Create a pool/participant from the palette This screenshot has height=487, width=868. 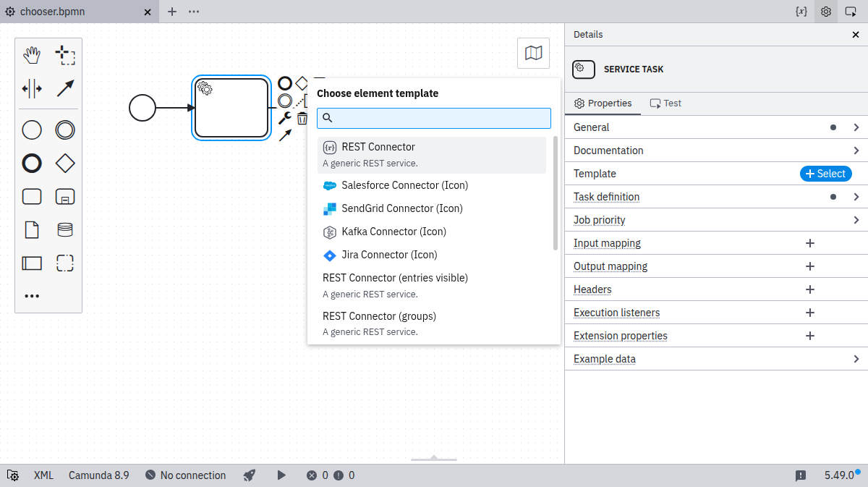pyautogui.click(x=32, y=263)
